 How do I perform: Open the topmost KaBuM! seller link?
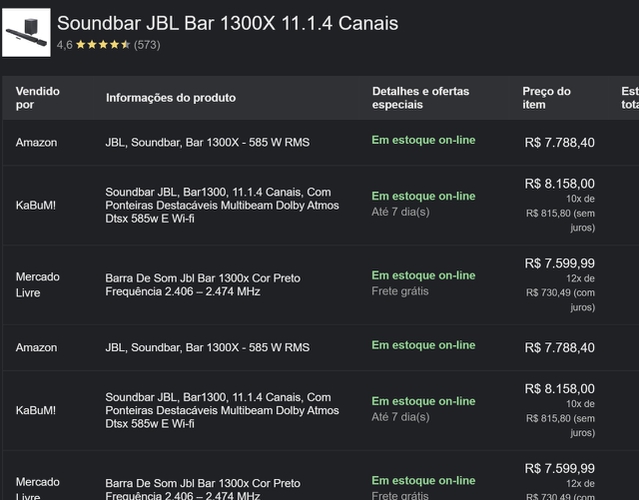pos(36,205)
